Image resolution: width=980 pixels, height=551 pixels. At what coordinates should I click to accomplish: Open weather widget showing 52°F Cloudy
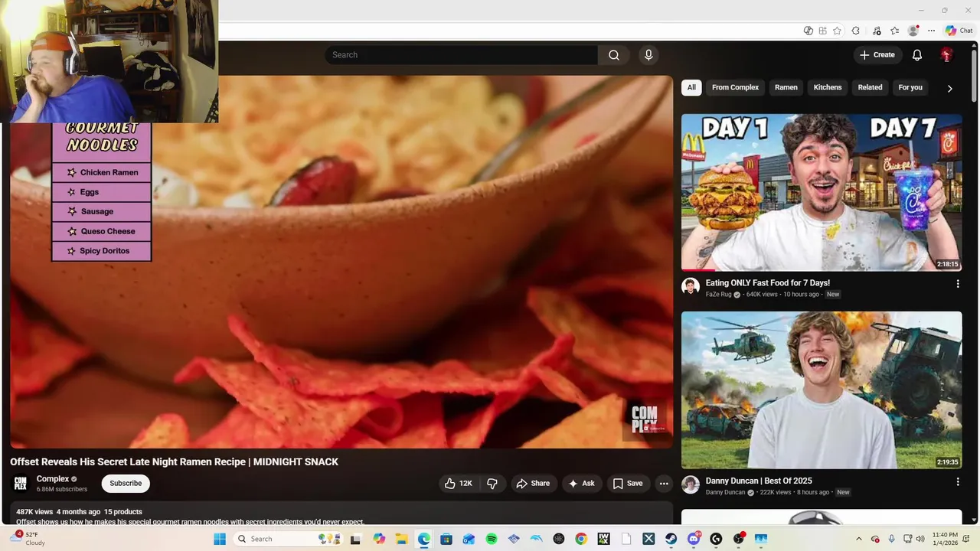coord(28,539)
